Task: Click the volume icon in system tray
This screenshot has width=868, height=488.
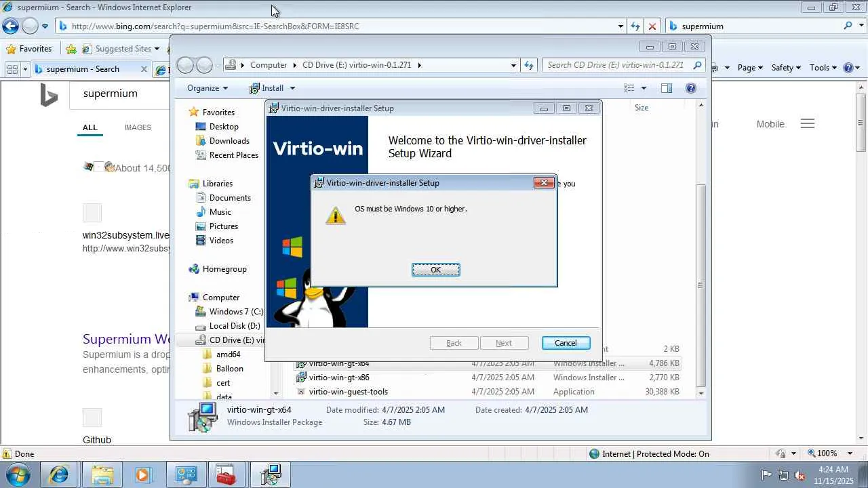Action: point(800,475)
